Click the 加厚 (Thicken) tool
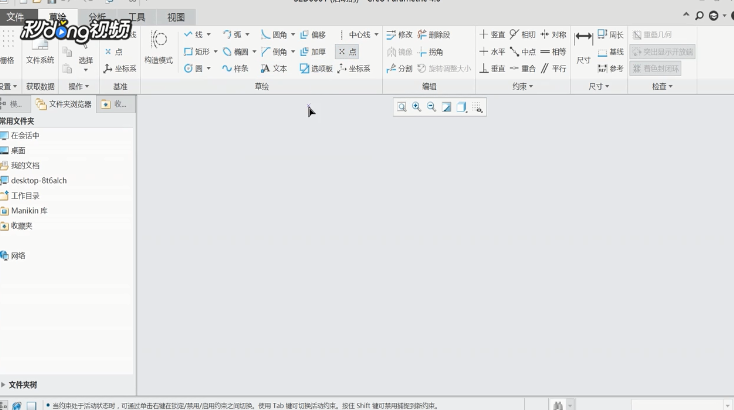Screen dimensions: 734x410 click(313, 51)
